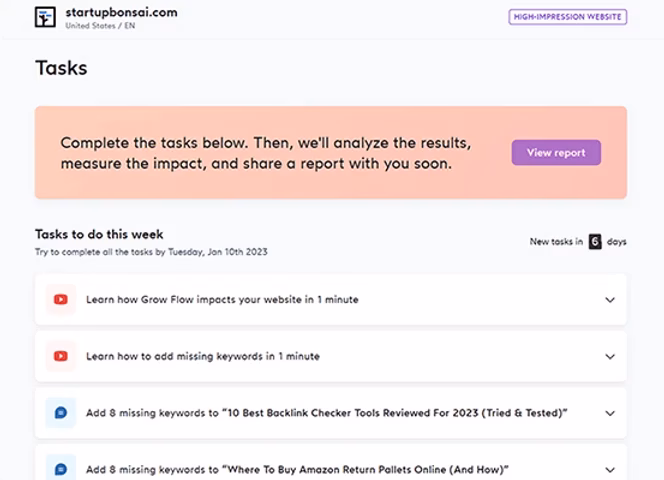Expand the how to add missing keywords task
The width and height of the screenshot is (664, 480).
click(610, 356)
